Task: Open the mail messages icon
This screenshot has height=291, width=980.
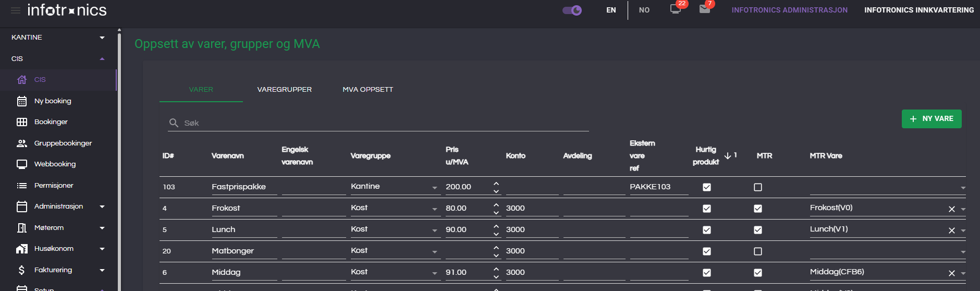Action: click(704, 9)
